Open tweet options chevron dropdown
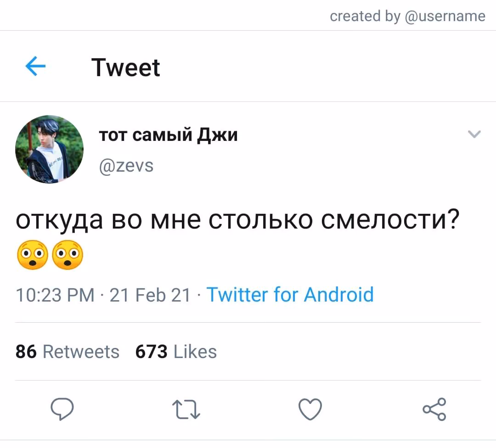The image size is (496, 448). tap(474, 134)
